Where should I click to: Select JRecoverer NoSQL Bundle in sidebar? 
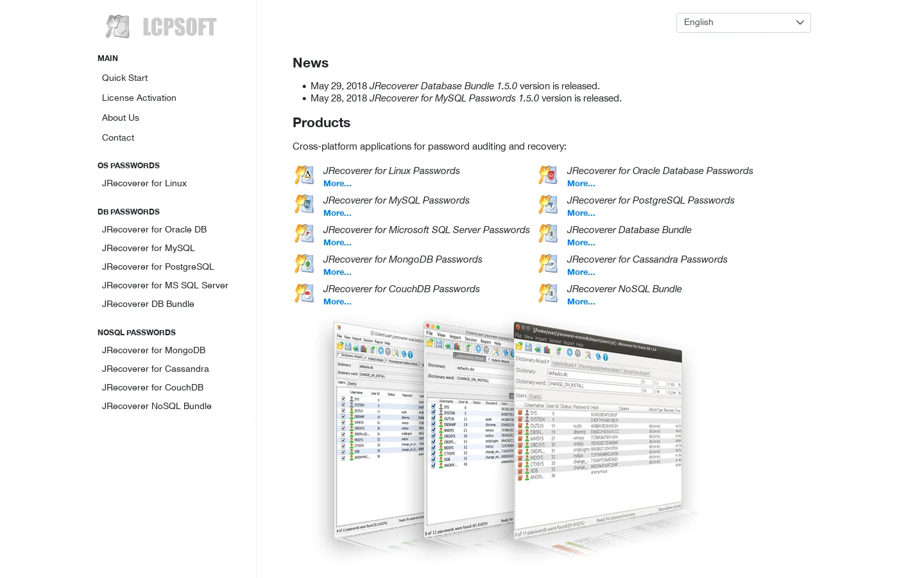(x=157, y=406)
